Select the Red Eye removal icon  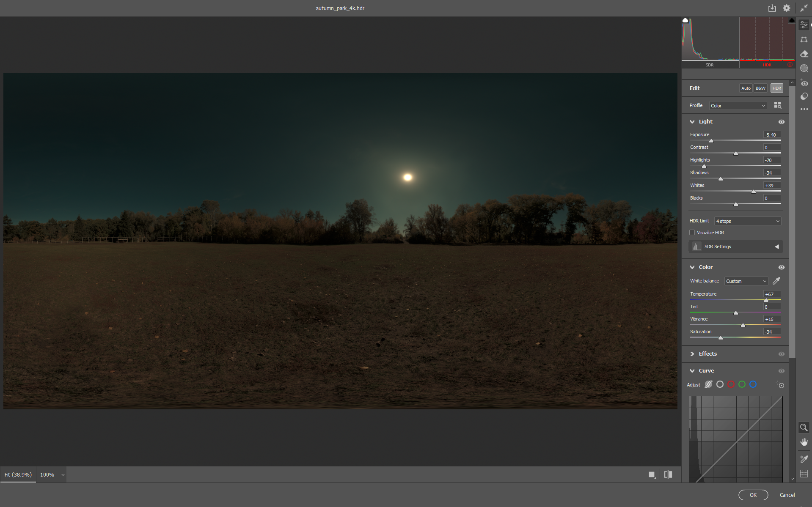tap(804, 83)
